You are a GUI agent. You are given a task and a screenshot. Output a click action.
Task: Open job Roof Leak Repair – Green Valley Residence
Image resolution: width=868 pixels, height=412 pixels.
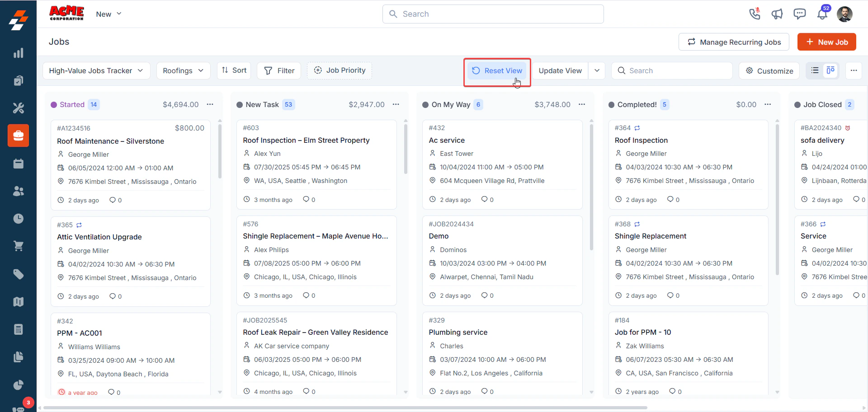(x=316, y=332)
